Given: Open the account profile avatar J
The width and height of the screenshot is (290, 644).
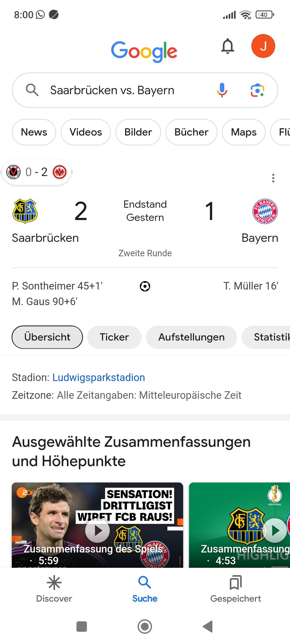Looking at the screenshot, I should 263,46.
